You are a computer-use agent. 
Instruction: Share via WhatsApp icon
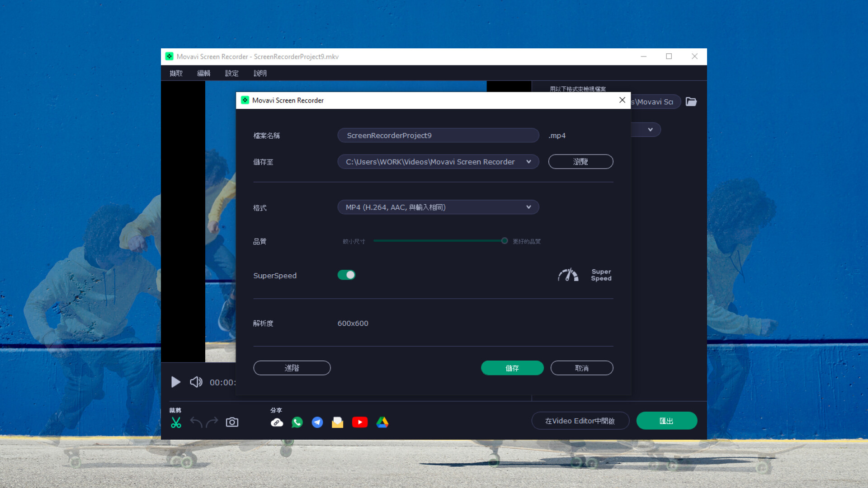coord(297,422)
